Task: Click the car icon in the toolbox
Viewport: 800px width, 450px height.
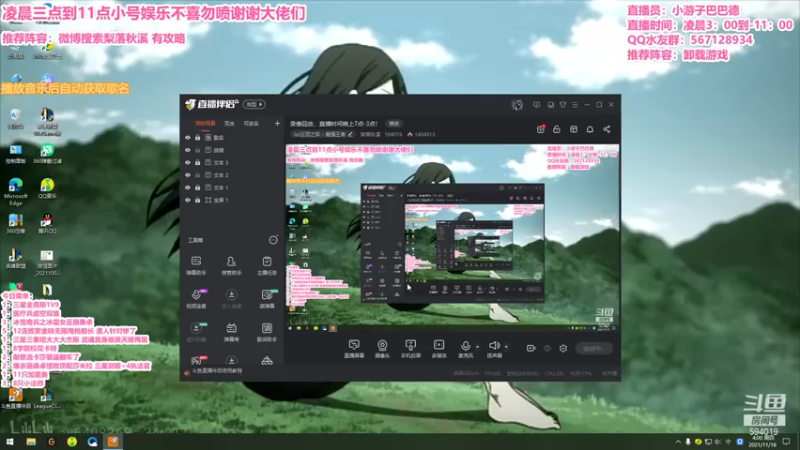Action: click(x=267, y=361)
